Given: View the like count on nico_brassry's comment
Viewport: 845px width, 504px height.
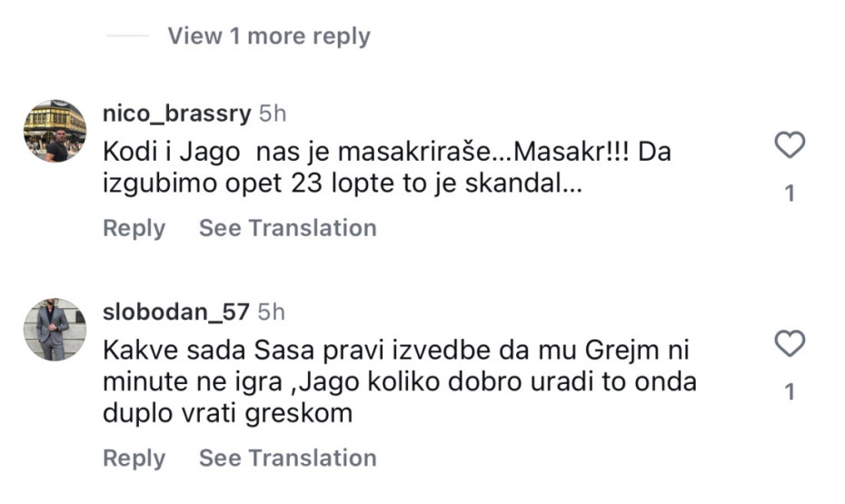Looking at the screenshot, I should tap(790, 193).
